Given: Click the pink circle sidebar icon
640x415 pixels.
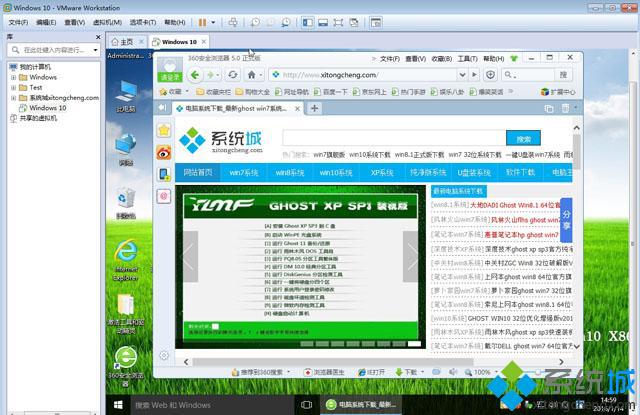Looking at the screenshot, I should point(164,196).
